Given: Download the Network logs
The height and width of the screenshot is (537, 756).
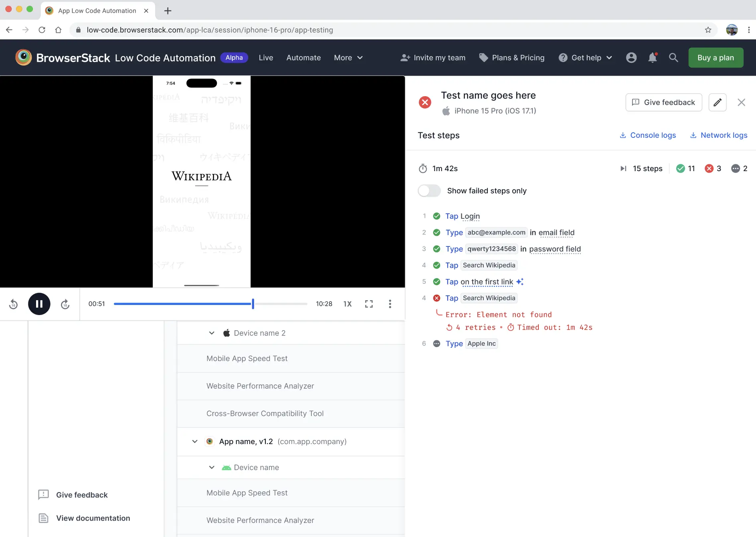Looking at the screenshot, I should (x=718, y=135).
